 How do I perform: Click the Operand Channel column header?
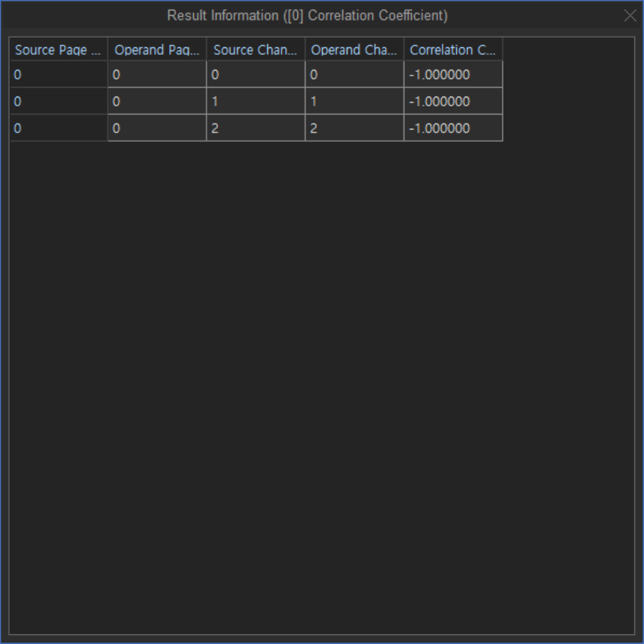pos(354,50)
